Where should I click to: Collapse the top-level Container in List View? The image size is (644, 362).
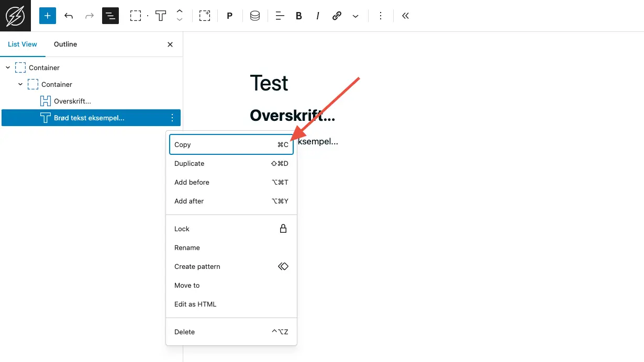coord(8,67)
